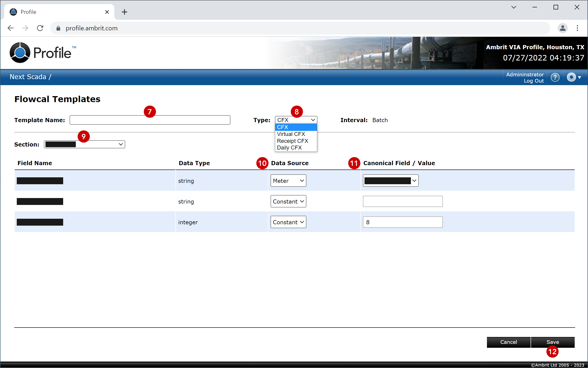Click the browser forward arrow

point(25,28)
